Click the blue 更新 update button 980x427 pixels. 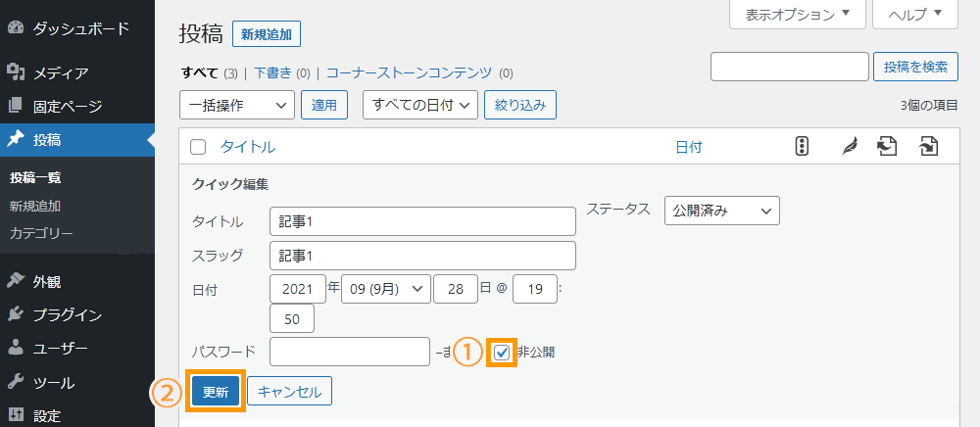216,392
